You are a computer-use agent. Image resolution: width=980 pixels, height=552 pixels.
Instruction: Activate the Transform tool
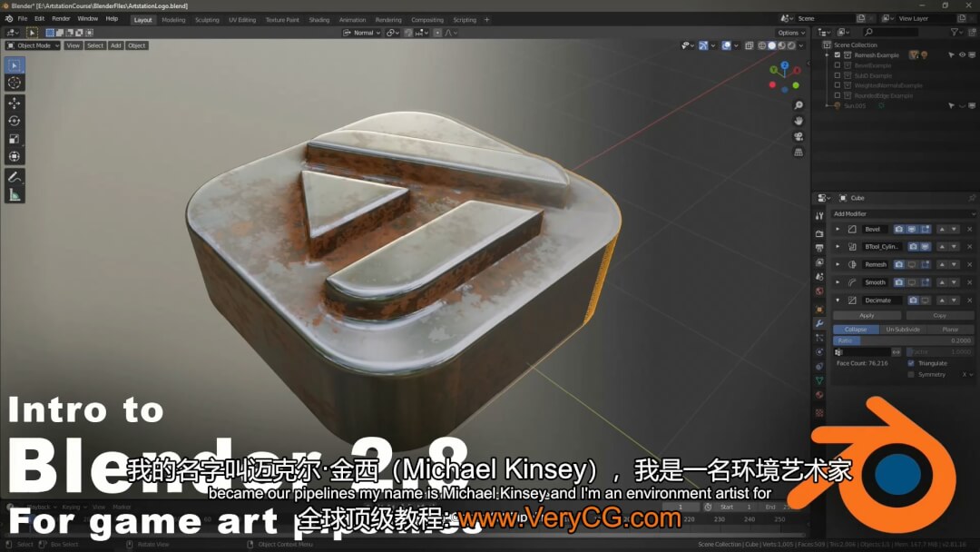[15, 156]
